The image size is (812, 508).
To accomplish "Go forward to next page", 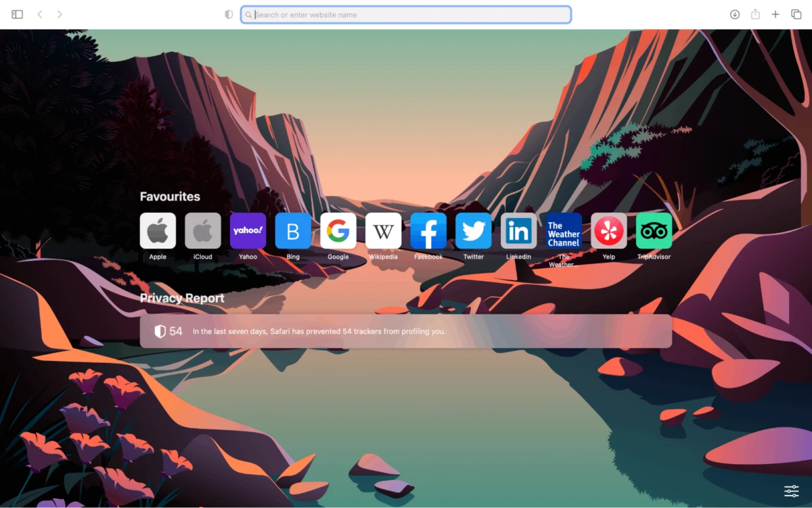I will pyautogui.click(x=60, y=14).
